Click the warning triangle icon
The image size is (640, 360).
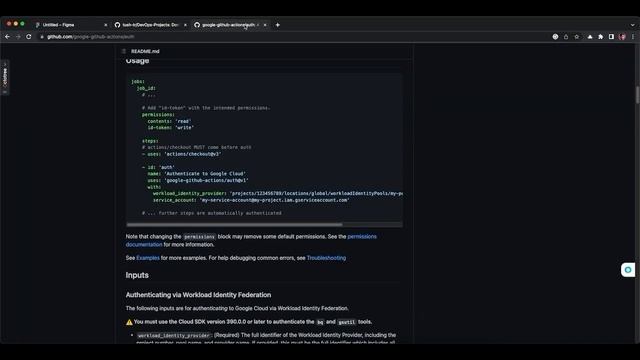pyautogui.click(x=129, y=322)
